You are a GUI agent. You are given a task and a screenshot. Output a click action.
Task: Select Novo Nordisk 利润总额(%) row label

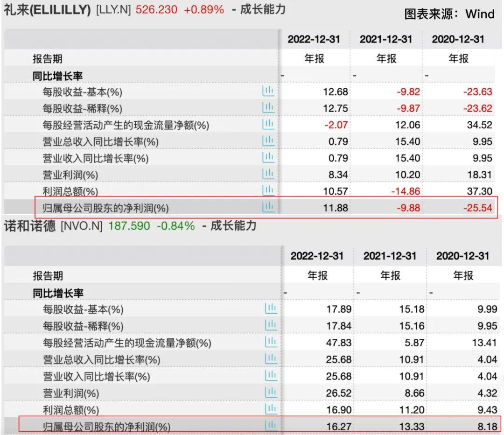(x=71, y=410)
